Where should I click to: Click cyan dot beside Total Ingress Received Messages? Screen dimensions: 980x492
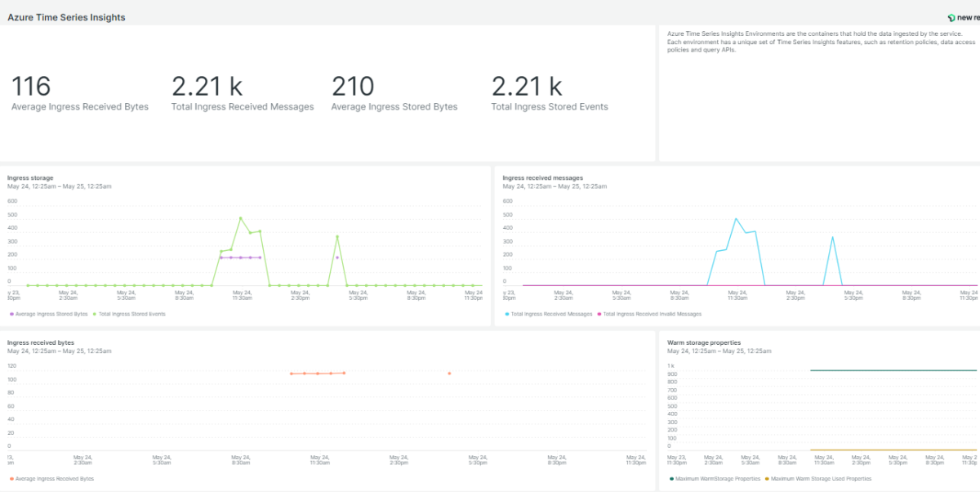coord(507,314)
